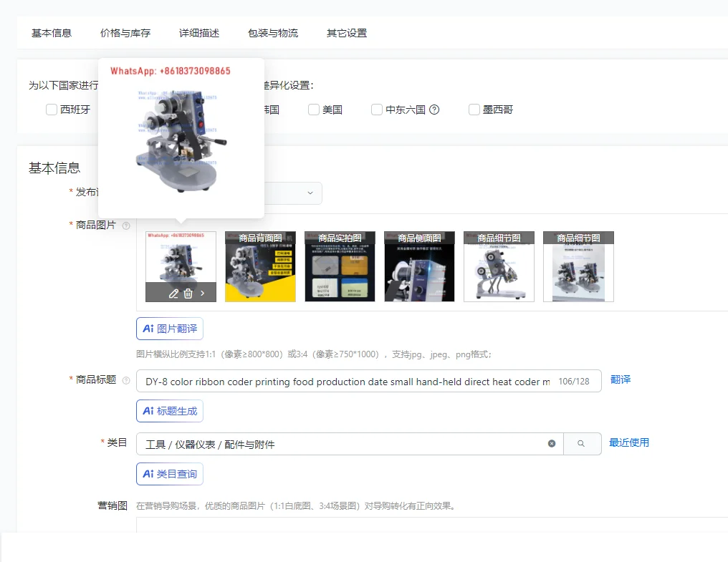Click help icon next to 中东六国
Viewport: 728px width, 562px height.
[434, 110]
